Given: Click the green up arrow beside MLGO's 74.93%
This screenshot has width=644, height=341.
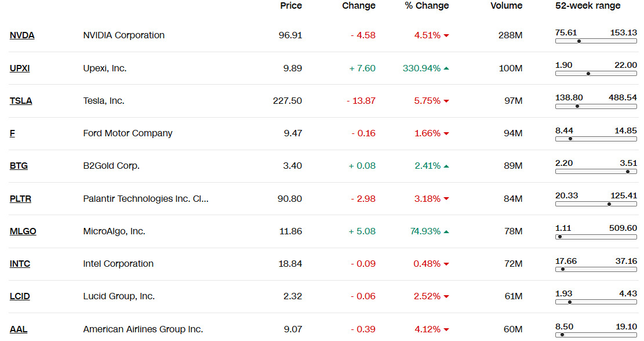Looking at the screenshot, I should coord(446,232).
